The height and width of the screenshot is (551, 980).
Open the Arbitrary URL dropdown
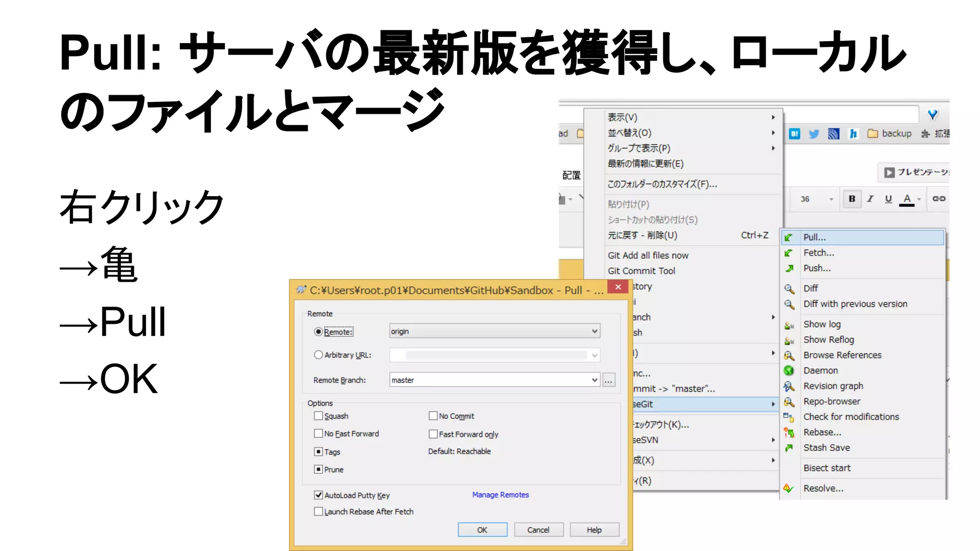click(x=594, y=355)
